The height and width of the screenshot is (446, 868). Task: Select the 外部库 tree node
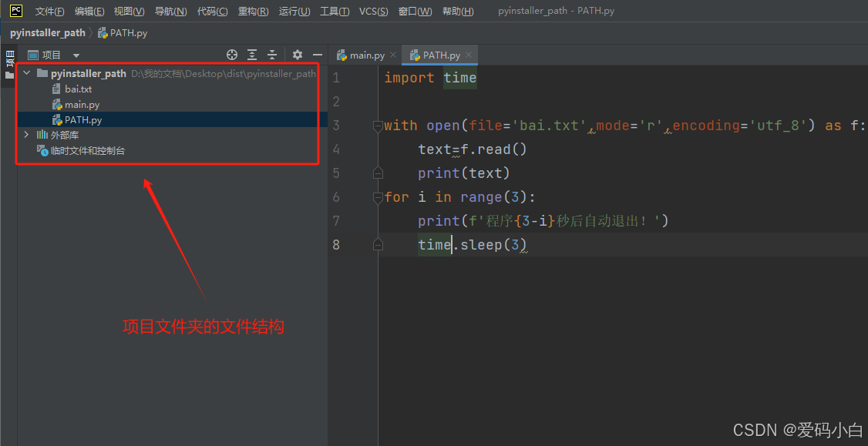tap(65, 135)
